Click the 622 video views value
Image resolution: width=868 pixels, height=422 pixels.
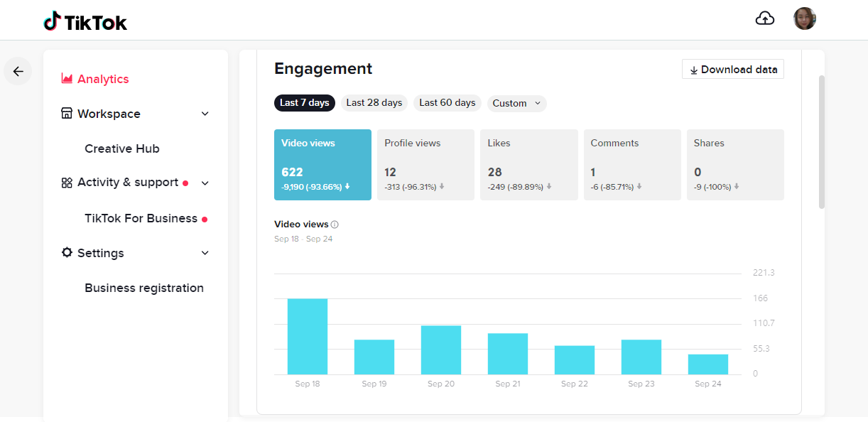point(292,172)
